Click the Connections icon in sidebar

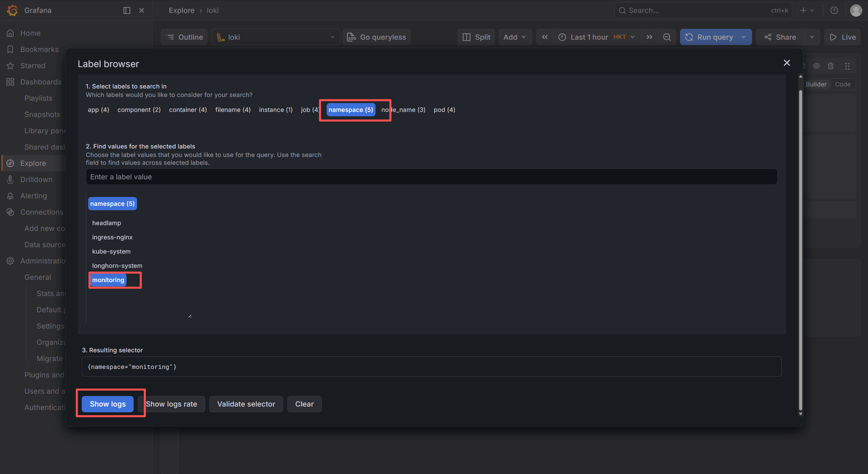(x=11, y=212)
